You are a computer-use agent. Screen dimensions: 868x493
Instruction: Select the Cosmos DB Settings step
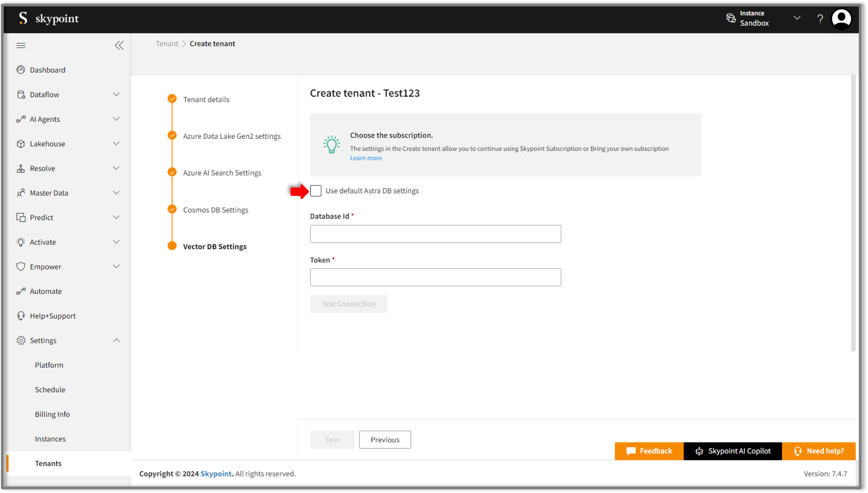point(215,210)
